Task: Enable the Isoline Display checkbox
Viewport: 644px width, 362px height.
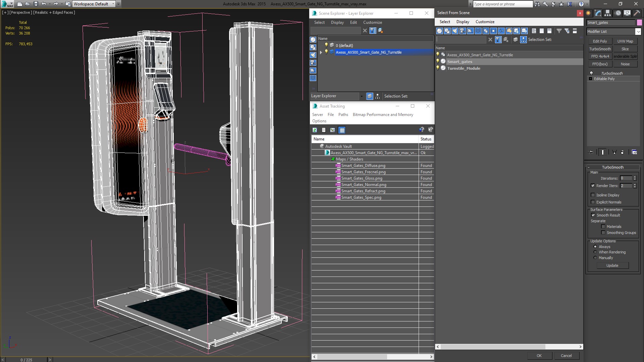Action: click(593, 195)
